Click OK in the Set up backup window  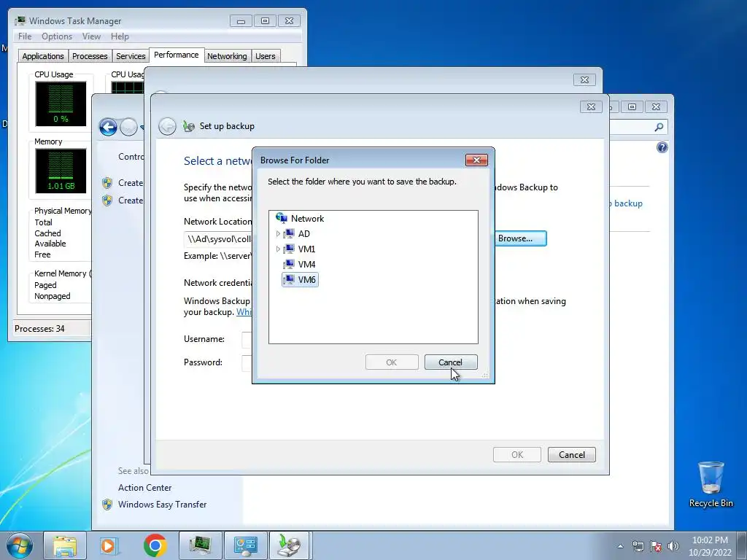517,455
